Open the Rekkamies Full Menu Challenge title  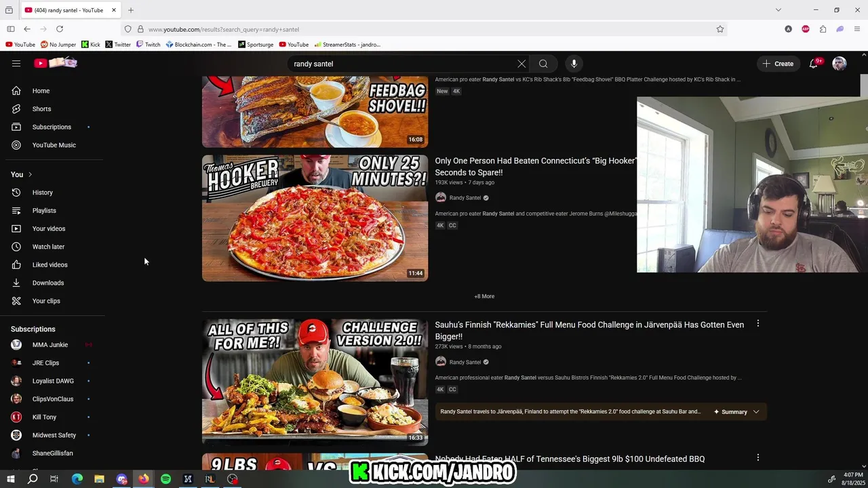tap(589, 330)
